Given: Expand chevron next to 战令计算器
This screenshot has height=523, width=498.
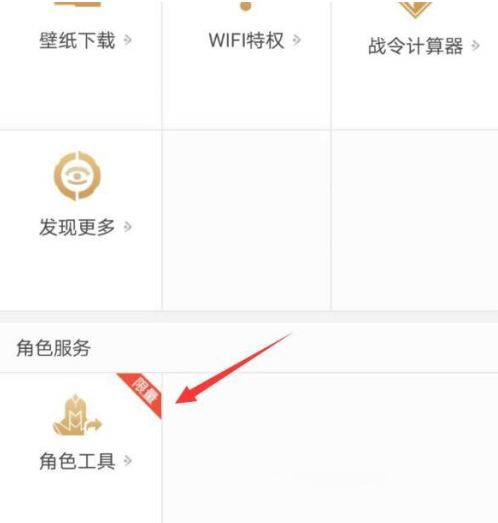Looking at the screenshot, I should pyautogui.click(x=475, y=46).
